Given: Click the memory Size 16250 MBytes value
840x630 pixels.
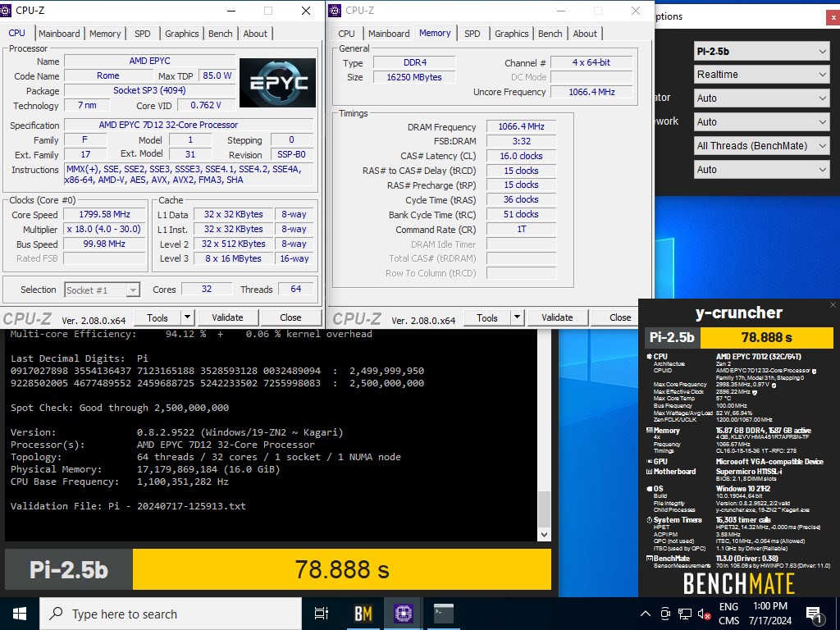Looking at the screenshot, I should pos(414,77).
